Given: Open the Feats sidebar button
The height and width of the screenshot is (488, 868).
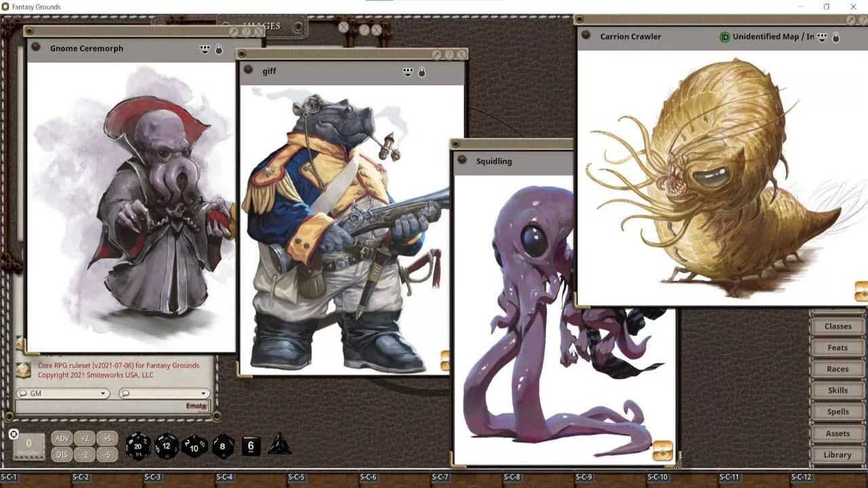Looking at the screenshot, I should coord(837,348).
